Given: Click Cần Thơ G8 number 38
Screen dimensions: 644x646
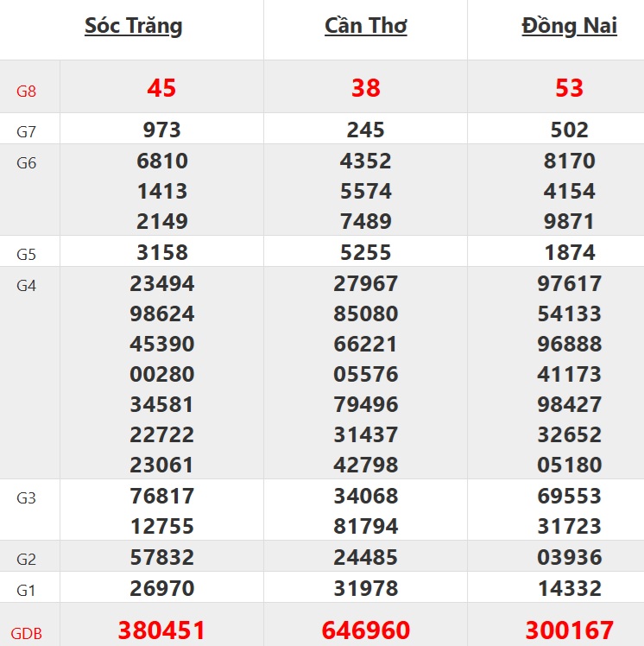Looking at the screenshot, I should click(x=366, y=87).
